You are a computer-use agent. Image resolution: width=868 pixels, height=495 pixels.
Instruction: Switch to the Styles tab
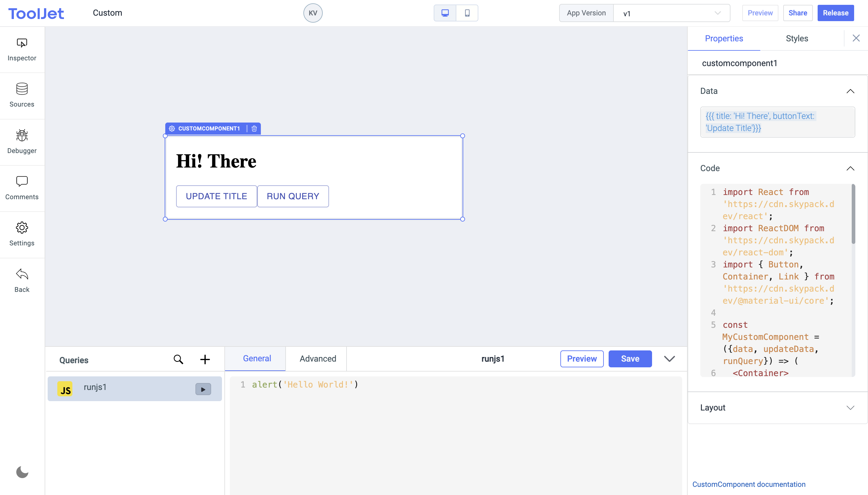point(797,39)
